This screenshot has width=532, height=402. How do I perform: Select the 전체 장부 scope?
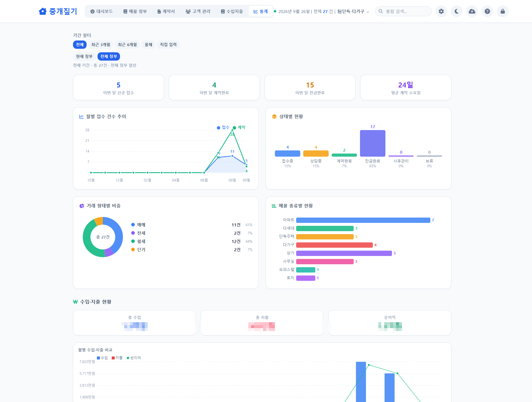click(109, 56)
